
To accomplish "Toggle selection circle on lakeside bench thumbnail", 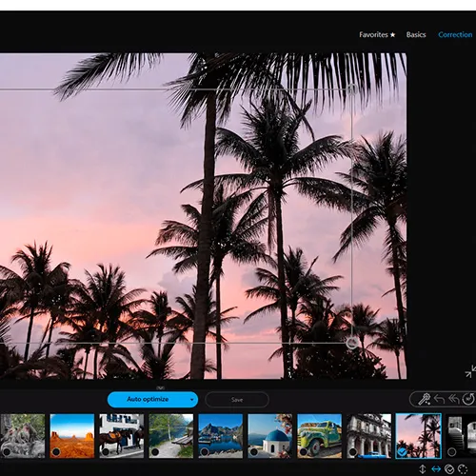I will point(155,451).
